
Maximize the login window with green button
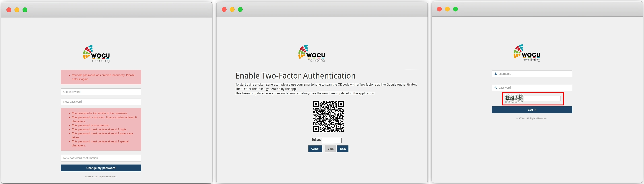[x=455, y=9]
